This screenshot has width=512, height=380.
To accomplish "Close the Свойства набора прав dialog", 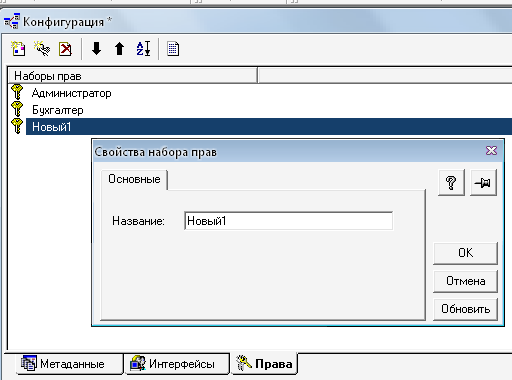I will tap(491, 151).
